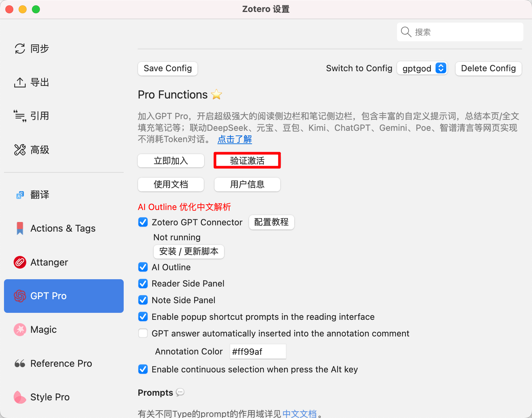Toggle continuous selection with Alt key checkbox
Viewport: 532px width, 418px height.
(143, 369)
